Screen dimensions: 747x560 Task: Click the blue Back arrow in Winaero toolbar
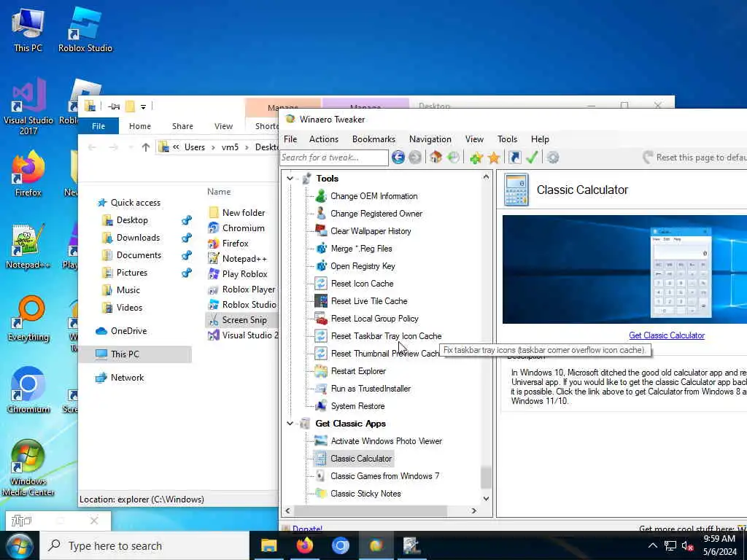coord(398,157)
